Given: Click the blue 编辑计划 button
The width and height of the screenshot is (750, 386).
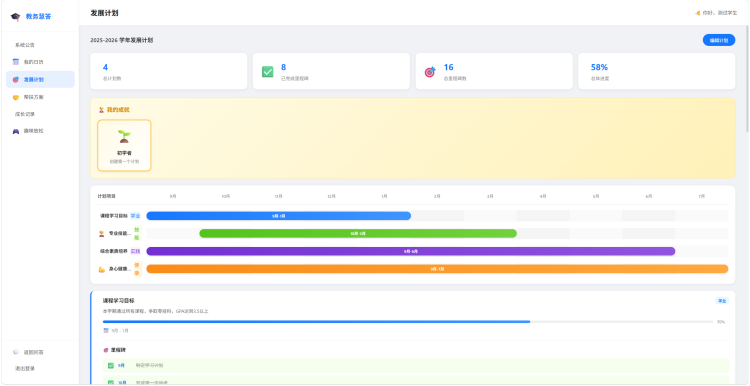Looking at the screenshot, I should pyautogui.click(x=718, y=41).
